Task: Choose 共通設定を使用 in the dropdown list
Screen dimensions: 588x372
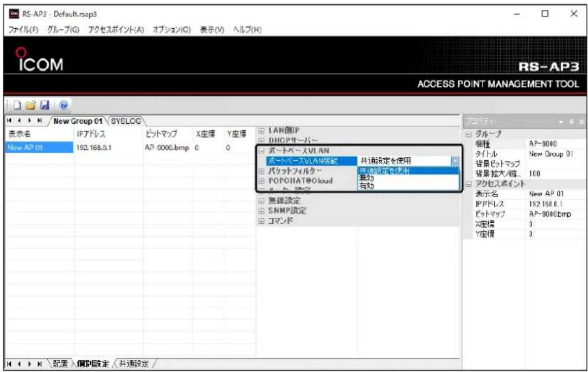Action: 408,171
